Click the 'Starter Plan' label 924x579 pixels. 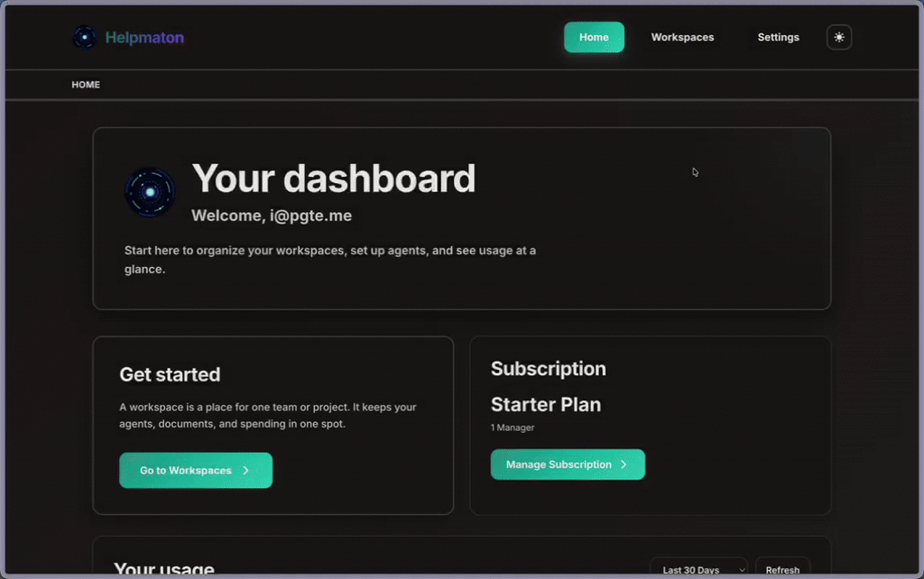point(546,405)
